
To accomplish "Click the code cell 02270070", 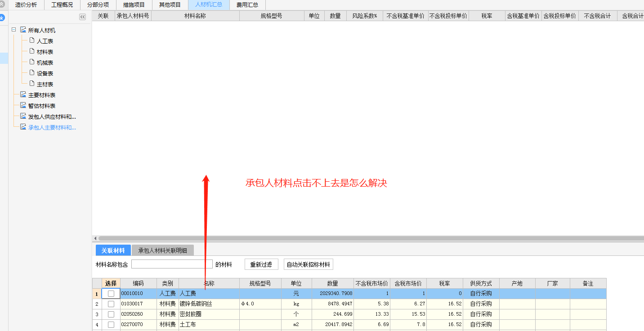I will 139,325.
